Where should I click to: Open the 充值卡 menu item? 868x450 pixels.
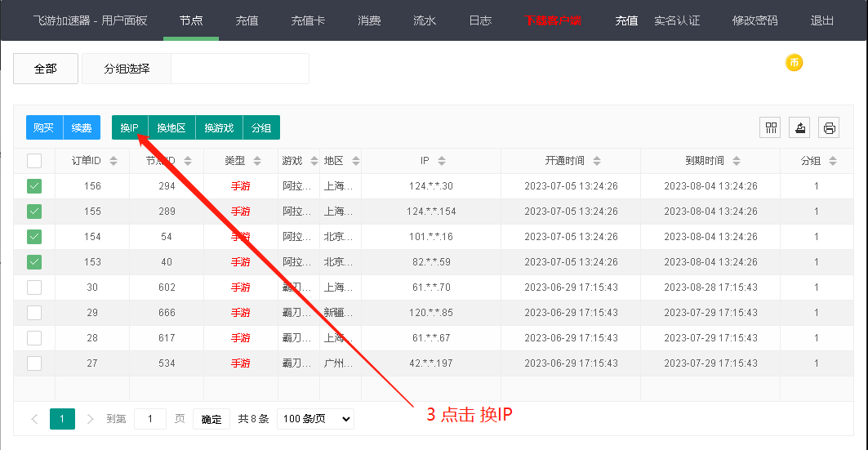308,20
